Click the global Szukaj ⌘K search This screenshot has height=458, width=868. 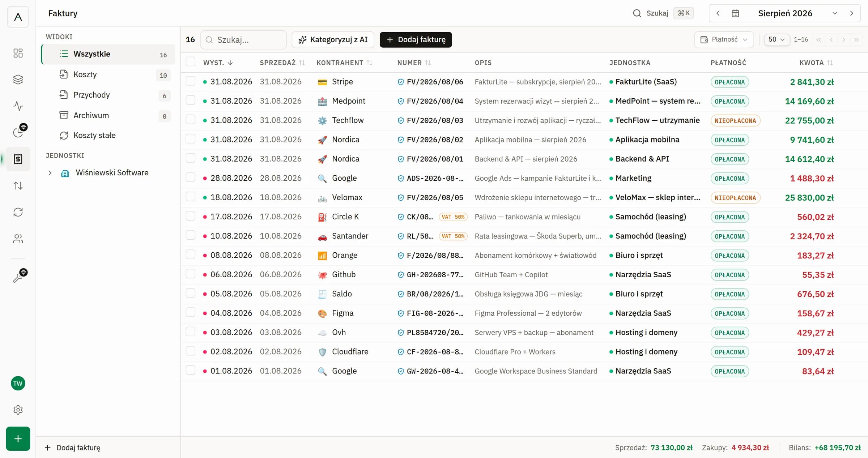tap(663, 13)
